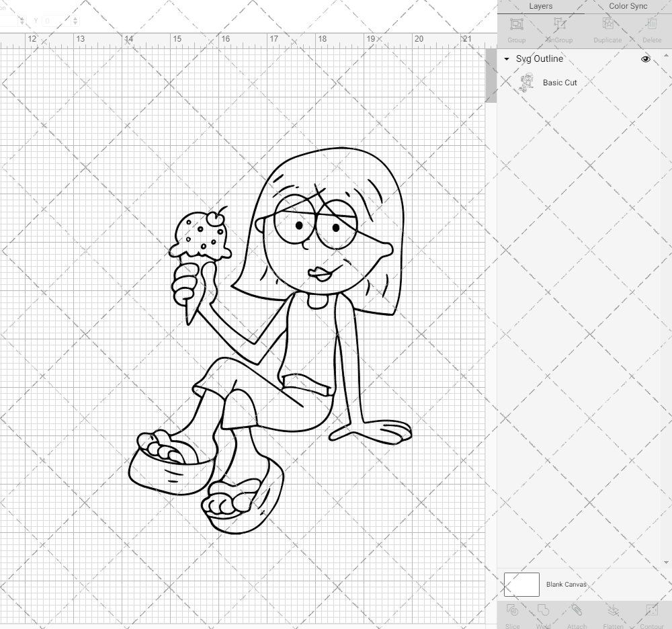Click the Blank Canvas label

pyautogui.click(x=566, y=585)
